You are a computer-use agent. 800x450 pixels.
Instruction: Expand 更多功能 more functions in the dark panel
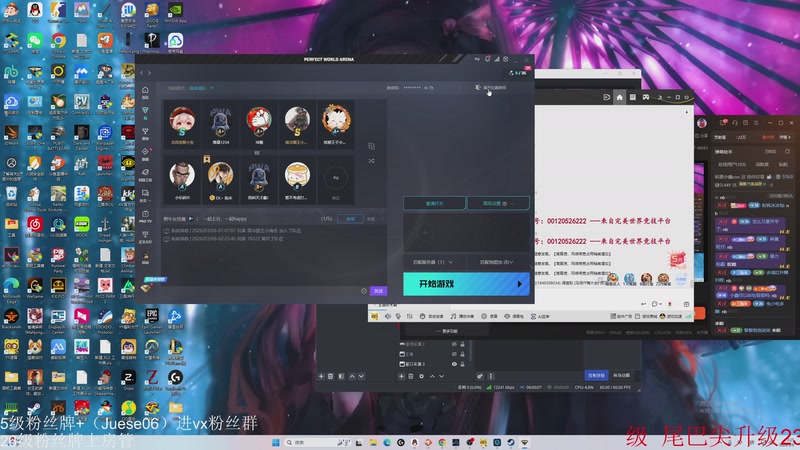click(x=447, y=331)
